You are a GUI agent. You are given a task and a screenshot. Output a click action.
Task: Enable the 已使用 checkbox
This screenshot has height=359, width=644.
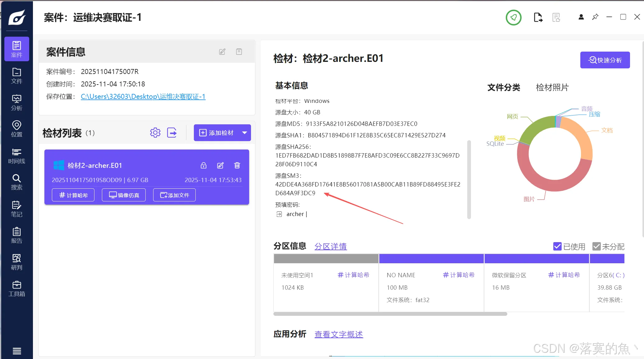(x=558, y=246)
